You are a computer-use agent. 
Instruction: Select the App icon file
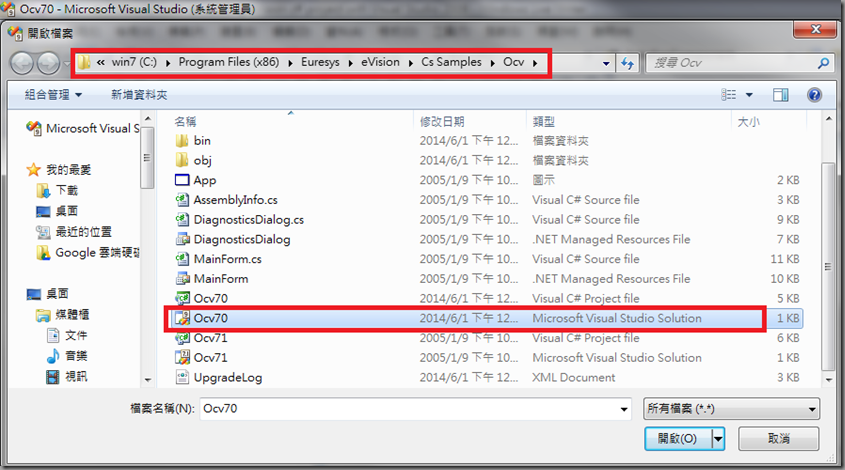coord(182,180)
